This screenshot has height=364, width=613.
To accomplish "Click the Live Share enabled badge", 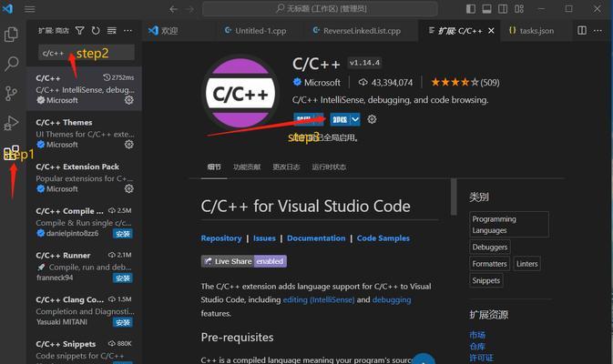I will [x=244, y=261].
